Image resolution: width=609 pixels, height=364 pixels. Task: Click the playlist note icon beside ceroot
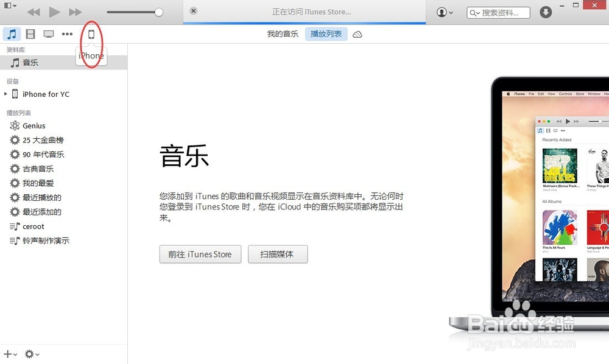(15, 226)
